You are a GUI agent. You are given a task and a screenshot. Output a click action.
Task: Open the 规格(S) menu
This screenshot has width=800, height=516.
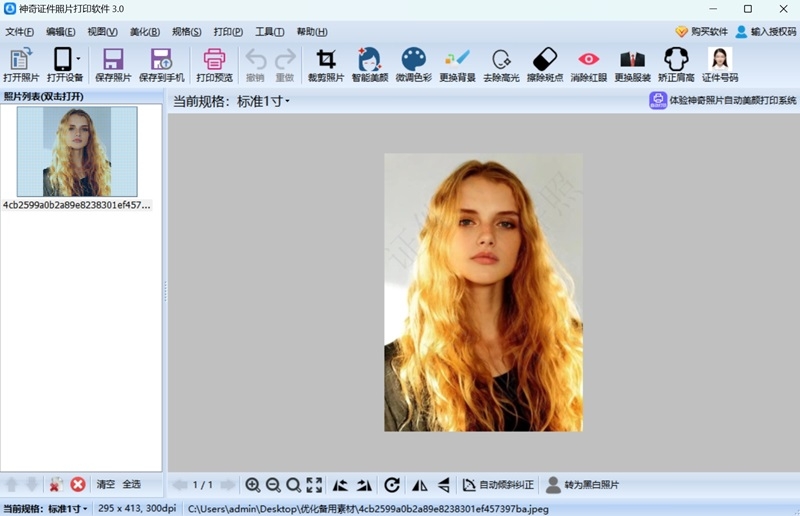(x=186, y=32)
